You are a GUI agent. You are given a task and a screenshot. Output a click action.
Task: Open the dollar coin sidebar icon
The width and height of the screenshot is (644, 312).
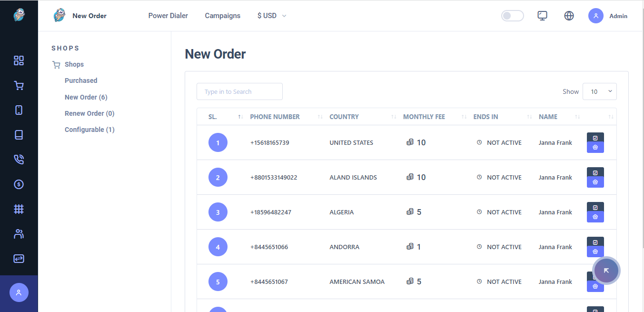[19, 184]
